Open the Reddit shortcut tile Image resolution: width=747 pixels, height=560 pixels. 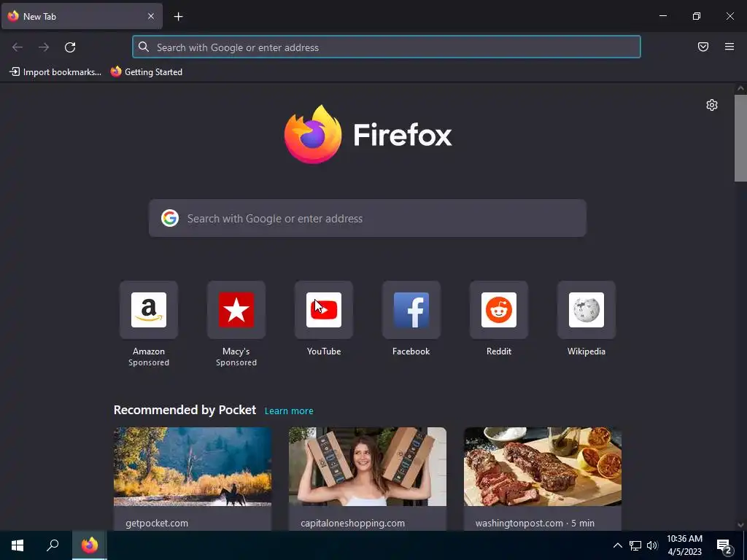click(x=499, y=310)
